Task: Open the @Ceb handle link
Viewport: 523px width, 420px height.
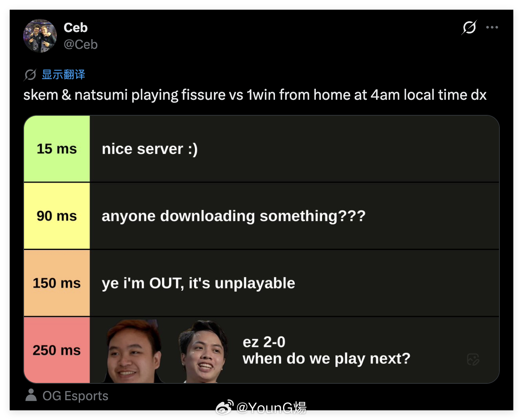Action: 80,44
